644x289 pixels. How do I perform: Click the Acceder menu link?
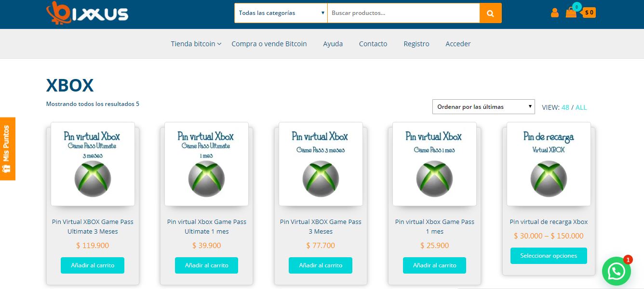click(458, 44)
